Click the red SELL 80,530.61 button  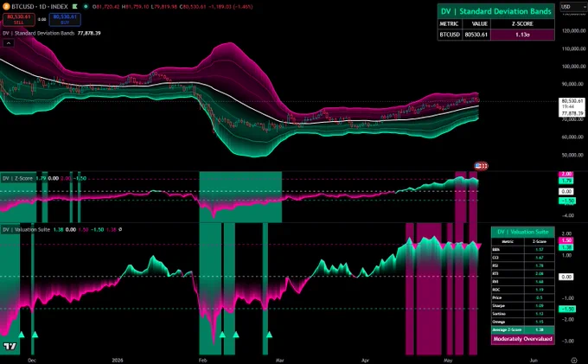pos(19,20)
